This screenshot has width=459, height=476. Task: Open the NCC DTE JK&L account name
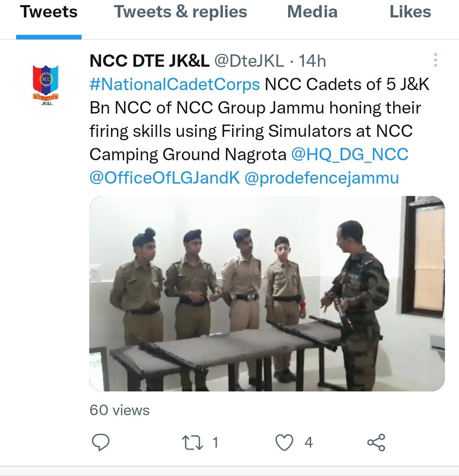149,61
